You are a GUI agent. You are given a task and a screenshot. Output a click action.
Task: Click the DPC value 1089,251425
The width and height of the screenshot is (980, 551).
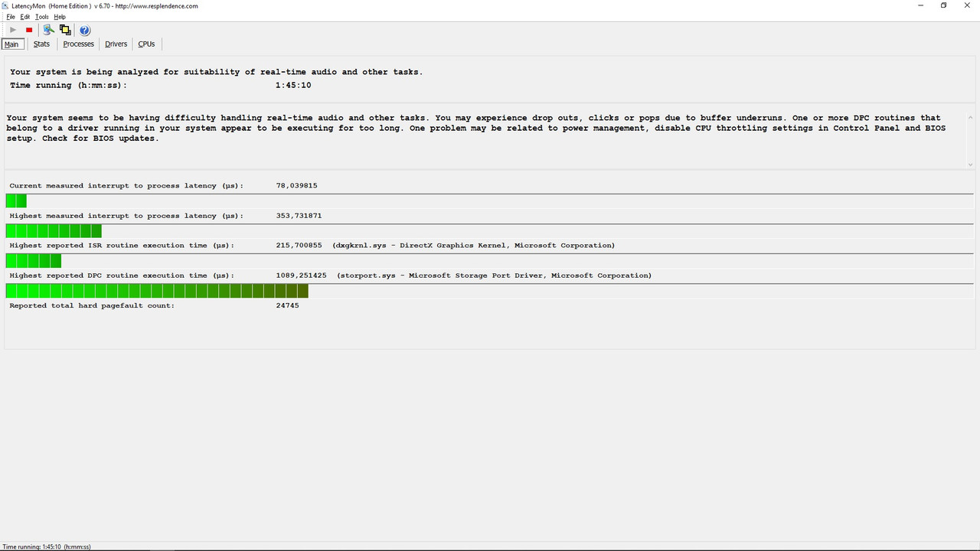tap(301, 275)
